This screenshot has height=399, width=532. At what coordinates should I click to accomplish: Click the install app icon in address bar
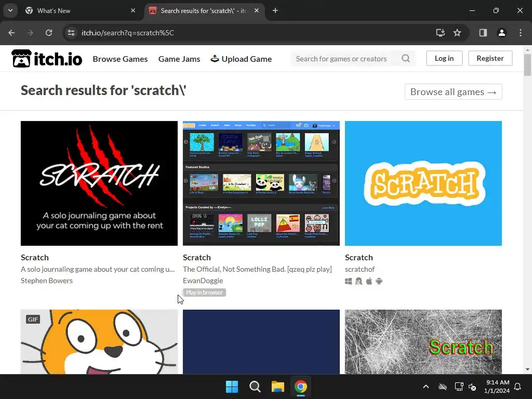click(440, 33)
